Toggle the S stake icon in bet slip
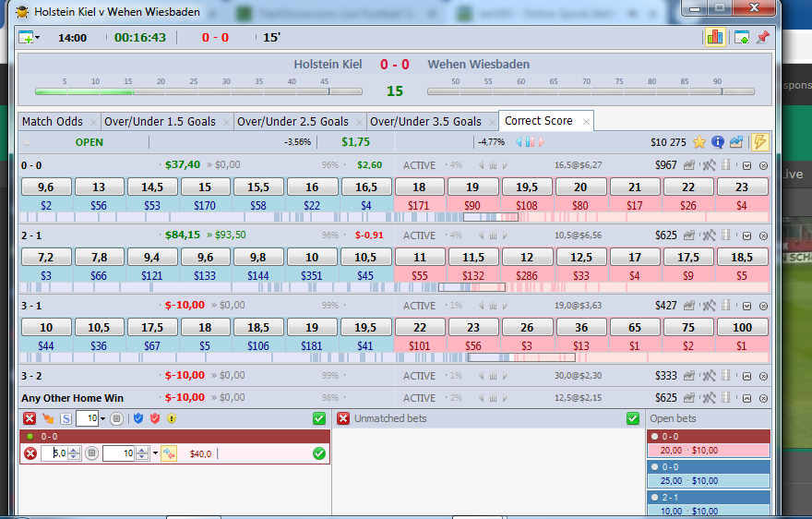 [x=66, y=418]
